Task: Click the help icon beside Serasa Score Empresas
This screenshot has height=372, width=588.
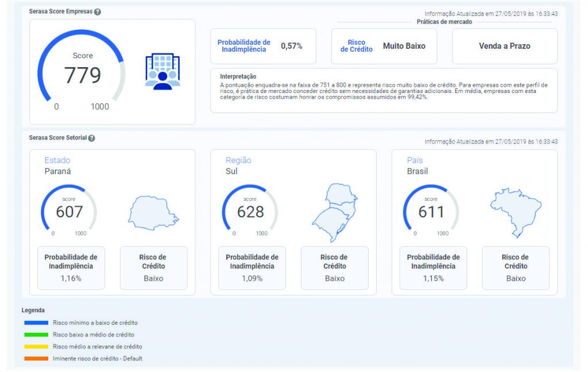Action: [98, 11]
